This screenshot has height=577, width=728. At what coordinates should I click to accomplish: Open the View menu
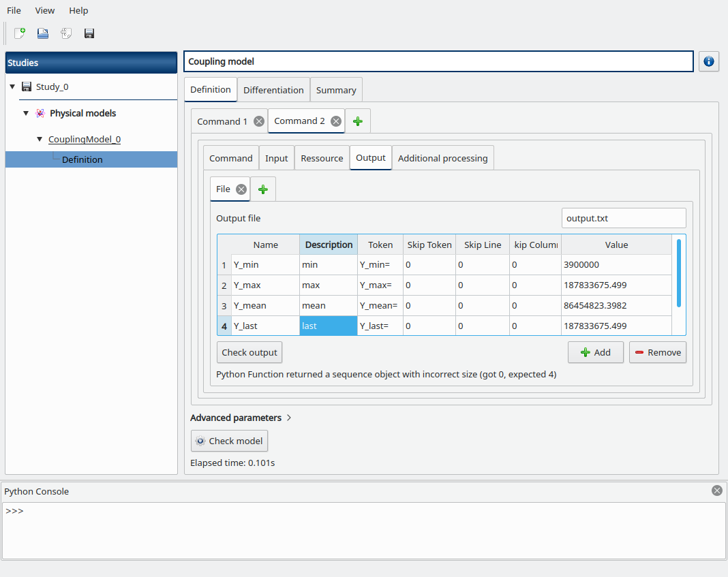45,10
